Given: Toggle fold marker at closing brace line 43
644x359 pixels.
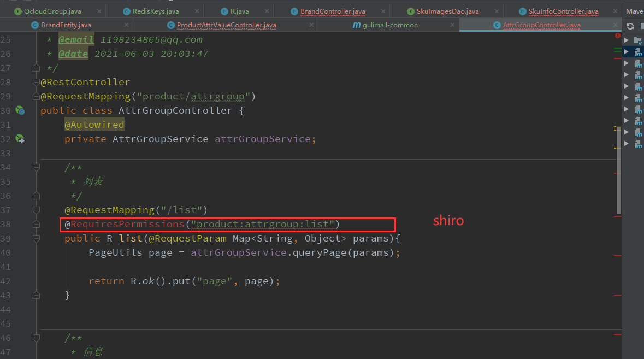Looking at the screenshot, I should coord(36,295).
